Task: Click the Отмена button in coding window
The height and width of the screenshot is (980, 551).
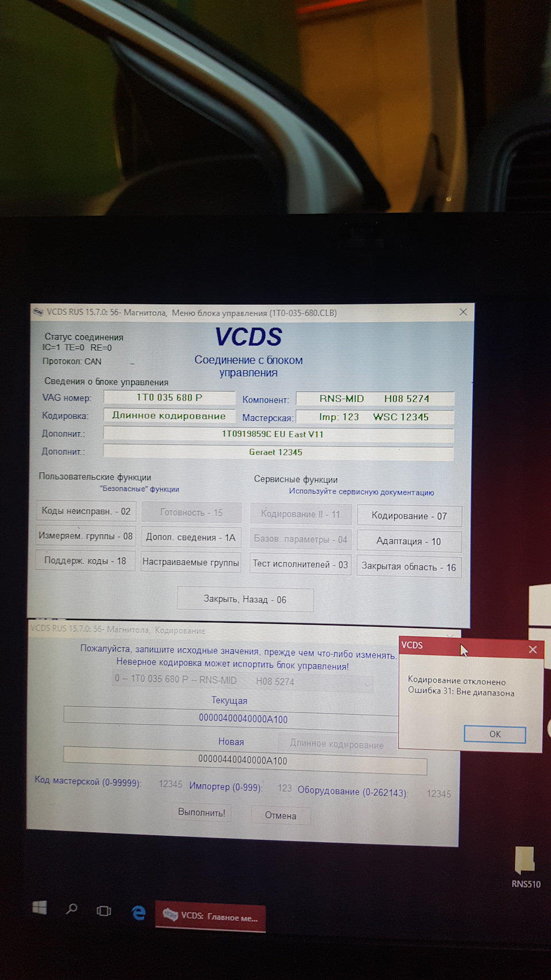Action: pyautogui.click(x=281, y=815)
